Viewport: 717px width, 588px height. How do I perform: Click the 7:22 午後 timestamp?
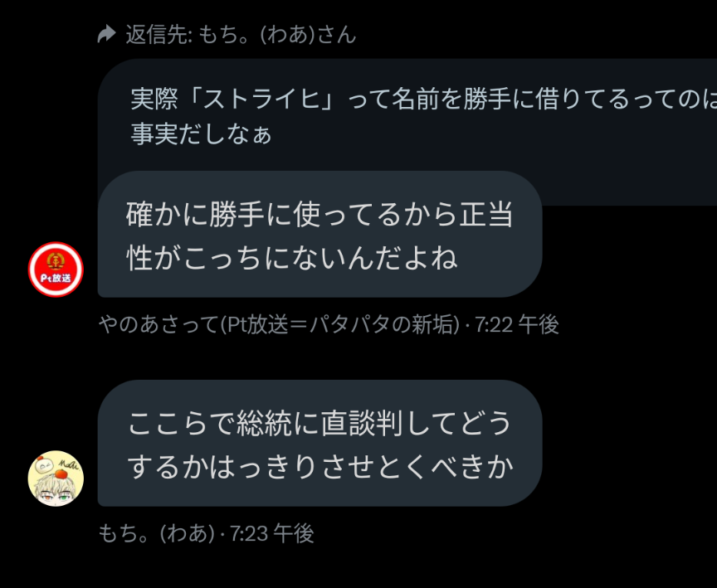517,325
